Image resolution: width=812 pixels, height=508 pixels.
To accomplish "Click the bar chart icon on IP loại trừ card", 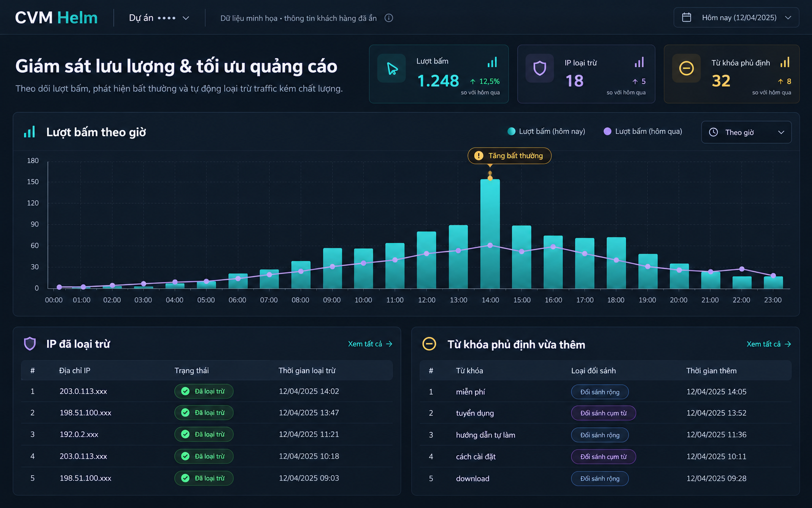I will (x=639, y=62).
